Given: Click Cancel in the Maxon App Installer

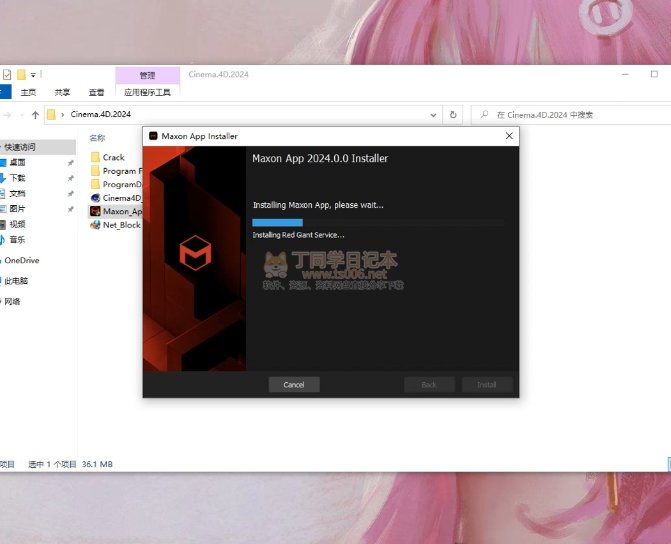Looking at the screenshot, I should [294, 384].
